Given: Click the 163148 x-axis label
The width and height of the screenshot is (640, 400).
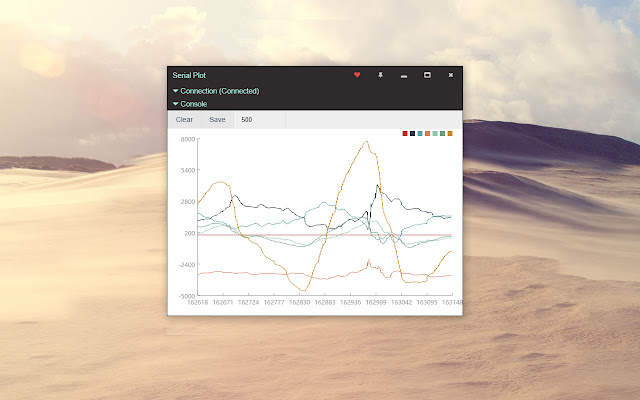Looking at the screenshot, I should (x=452, y=302).
